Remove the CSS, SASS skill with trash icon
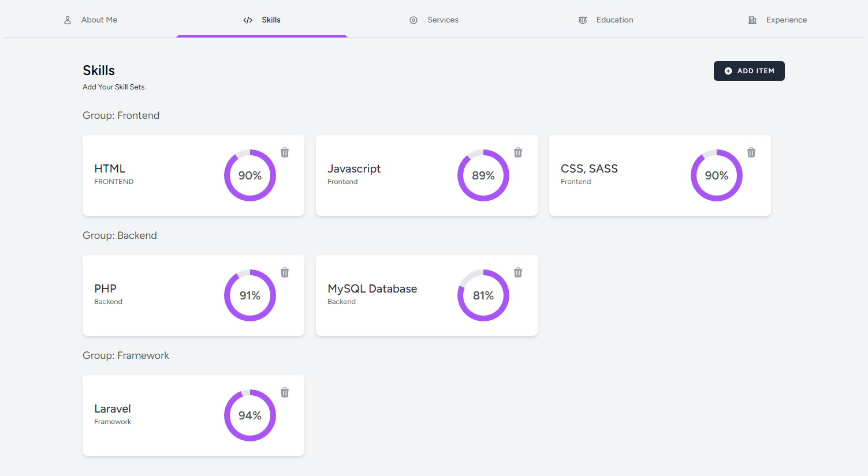 (x=751, y=152)
